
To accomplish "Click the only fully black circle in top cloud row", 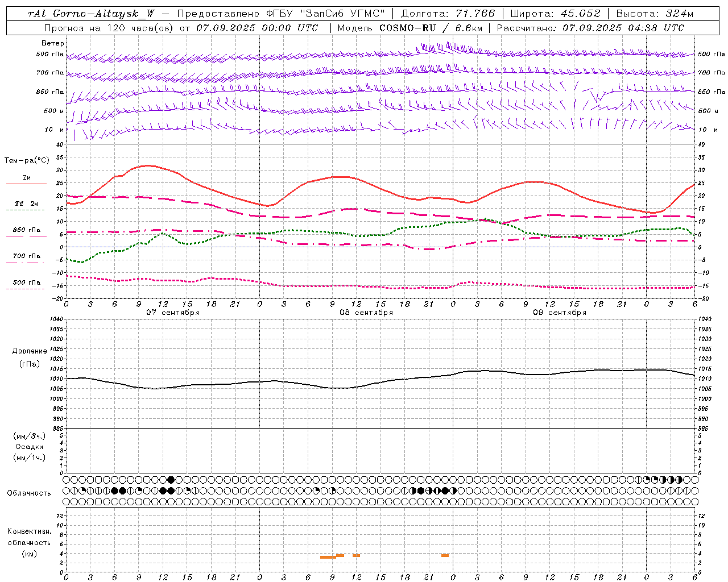I will point(171,480).
